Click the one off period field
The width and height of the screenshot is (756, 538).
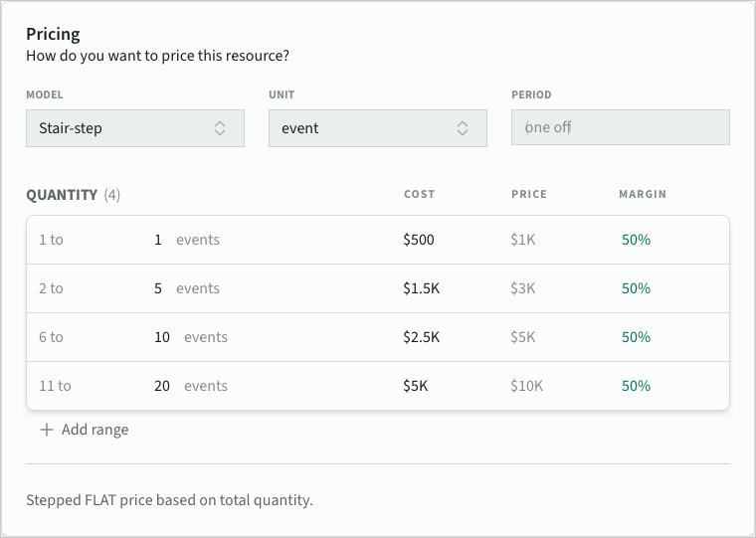coord(620,128)
